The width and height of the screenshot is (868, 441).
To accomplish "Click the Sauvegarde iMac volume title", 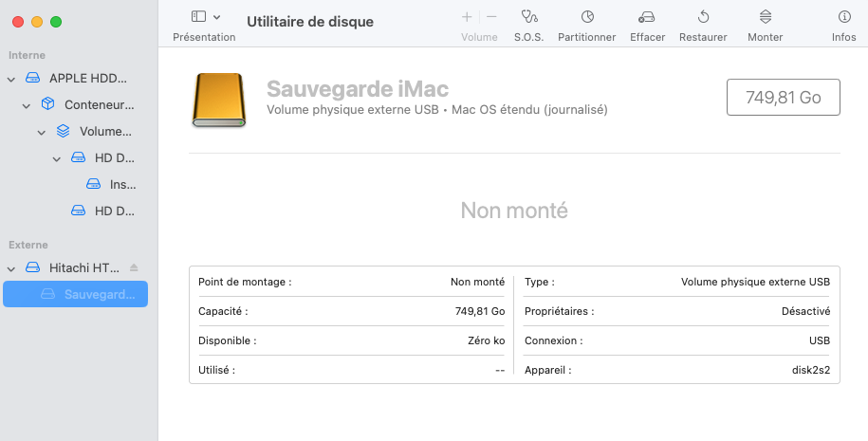I will coord(358,88).
